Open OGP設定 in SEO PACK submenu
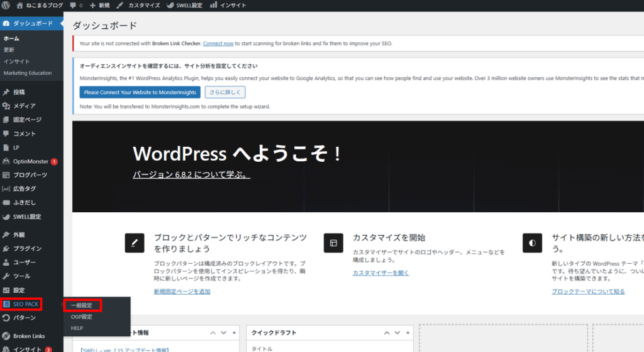This screenshot has height=352, width=644. (81, 317)
